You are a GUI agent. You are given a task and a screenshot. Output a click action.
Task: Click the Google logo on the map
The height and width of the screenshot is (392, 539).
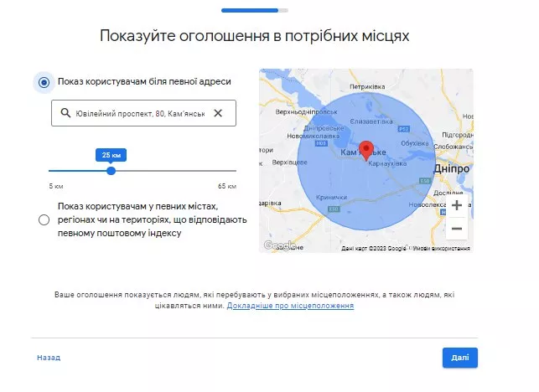click(279, 245)
